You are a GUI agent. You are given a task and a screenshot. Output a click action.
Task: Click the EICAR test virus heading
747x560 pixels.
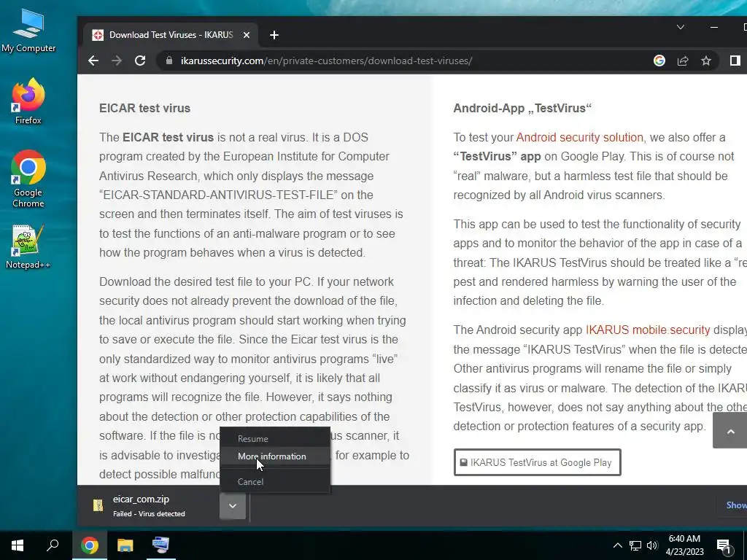coord(145,108)
